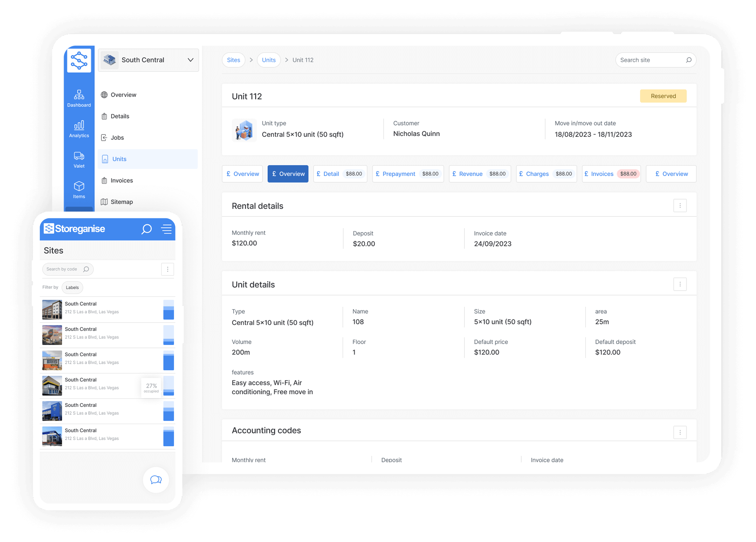Go to the Units breadcrumb link

coord(269,60)
